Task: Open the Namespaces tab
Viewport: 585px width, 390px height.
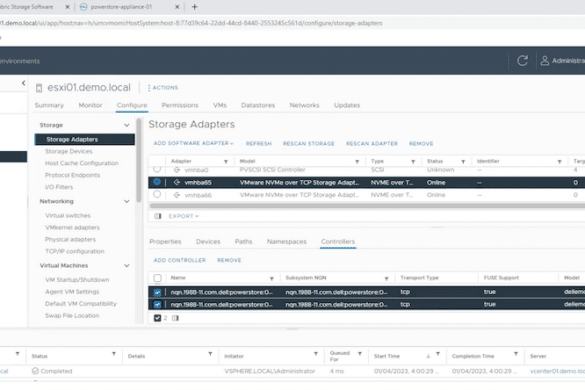Action: click(x=287, y=242)
